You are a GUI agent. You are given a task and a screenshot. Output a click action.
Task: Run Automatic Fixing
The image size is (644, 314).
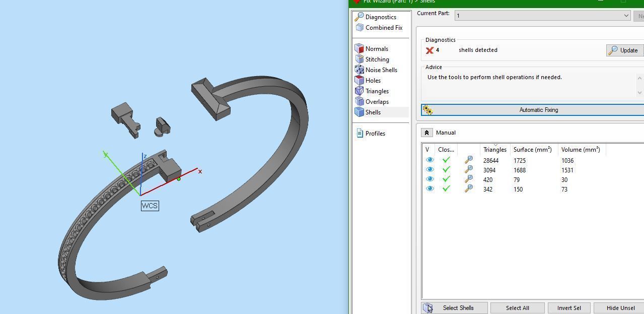533,110
